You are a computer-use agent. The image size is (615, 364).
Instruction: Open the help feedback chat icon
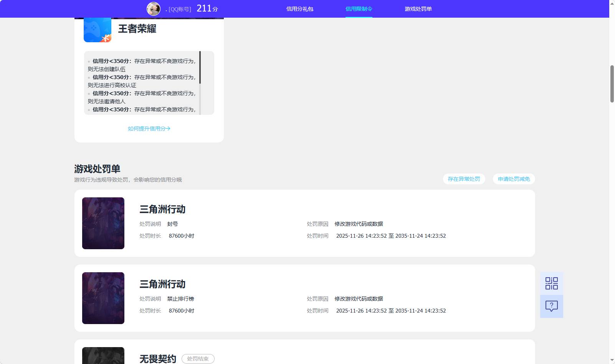[x=552, y=306]
